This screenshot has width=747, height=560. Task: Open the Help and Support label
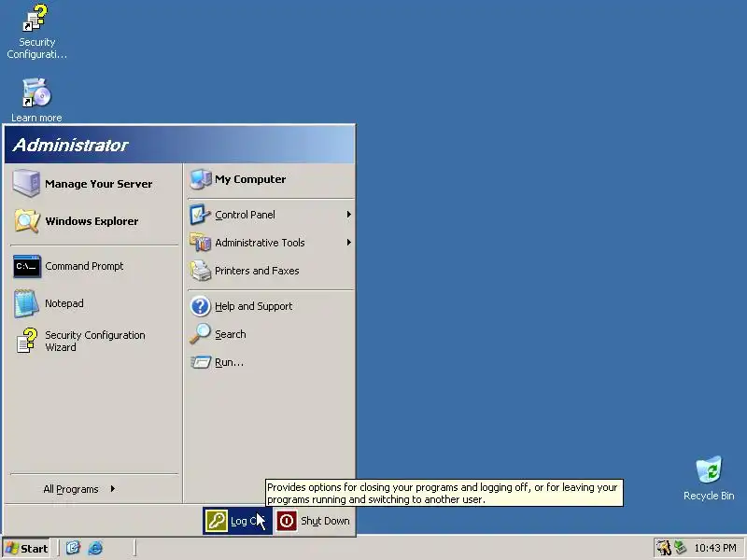pos(253,306)
